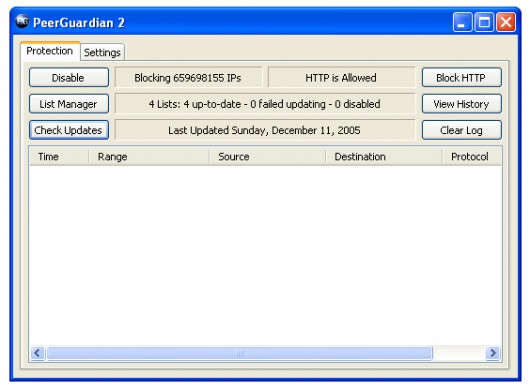530x390 pixels.
Task: Open the List Manager
Action: 69,104
